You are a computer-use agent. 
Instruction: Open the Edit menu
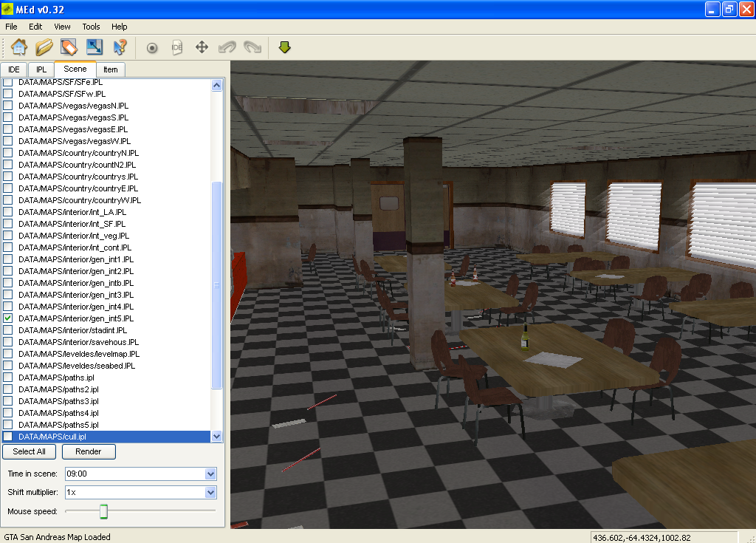point(35,27)
